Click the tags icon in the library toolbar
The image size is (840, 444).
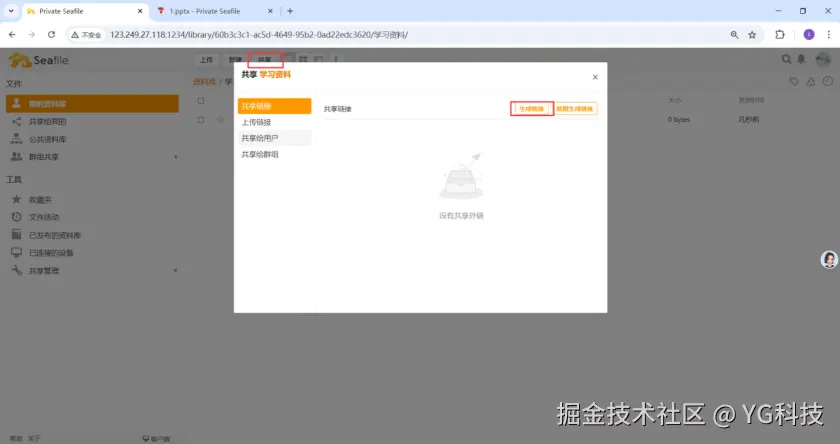[794, 81]
